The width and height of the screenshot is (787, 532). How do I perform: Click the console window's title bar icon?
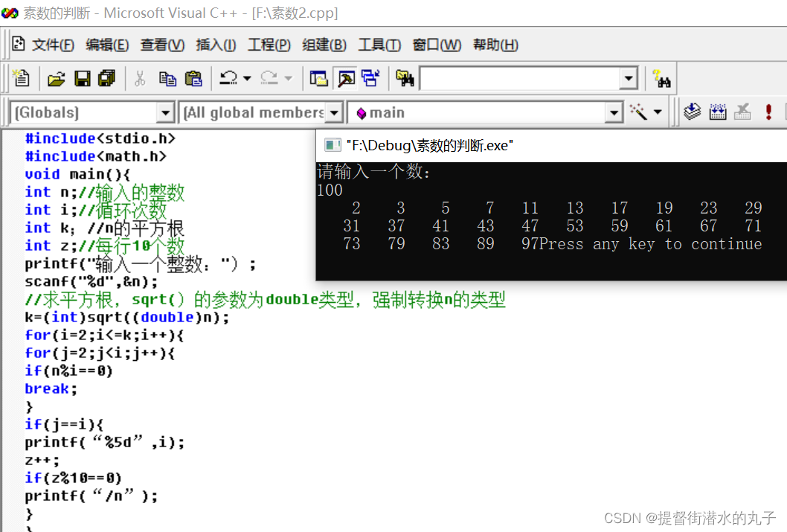pyautogui.click(x=333, y=146)
